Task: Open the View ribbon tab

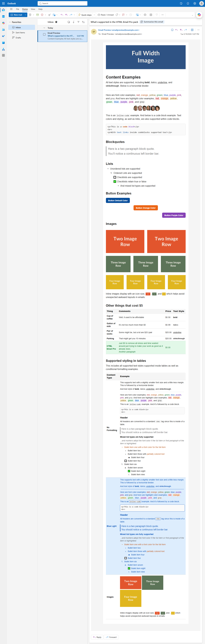Action: (33, 9)
